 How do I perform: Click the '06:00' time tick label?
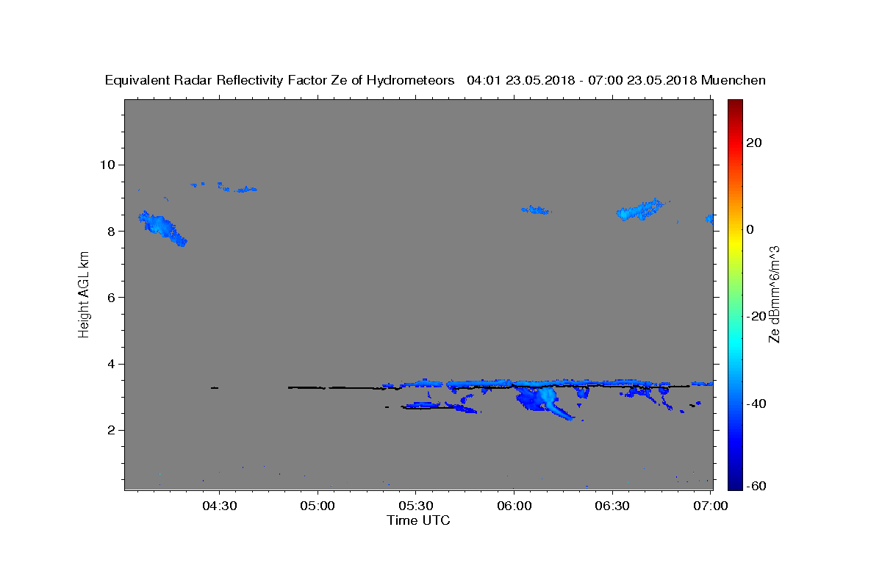[514, 506]
